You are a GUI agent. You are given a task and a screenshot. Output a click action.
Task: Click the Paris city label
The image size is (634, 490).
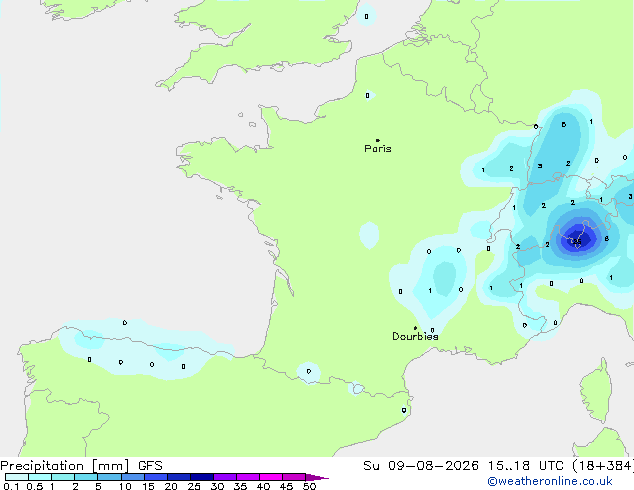click(378, 149)
